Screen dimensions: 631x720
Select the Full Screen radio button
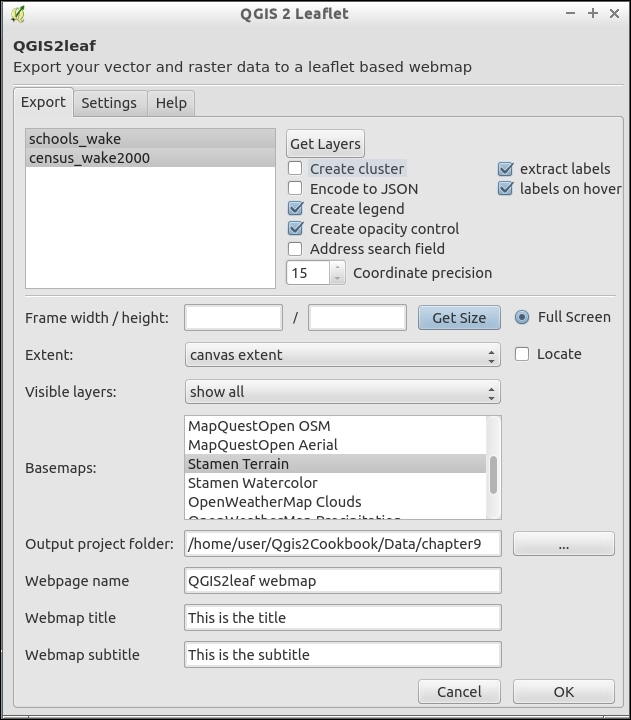tap(522, 317)
